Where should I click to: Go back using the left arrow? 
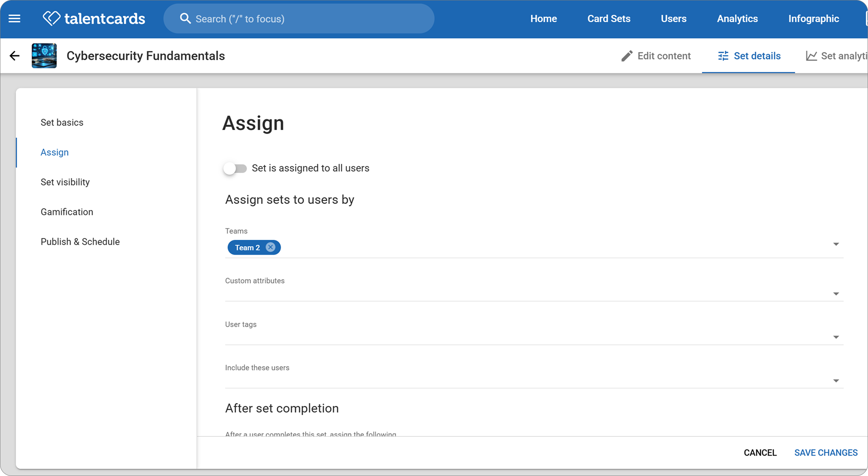14,56
